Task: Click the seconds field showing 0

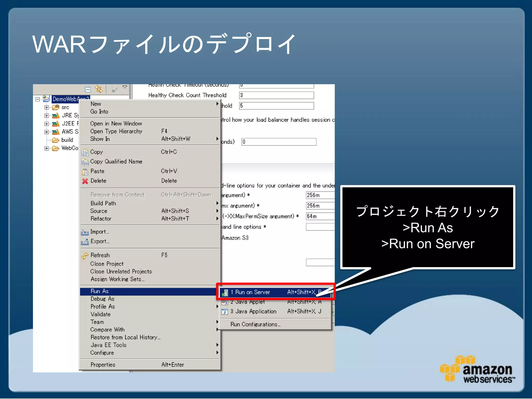Action: click(279, 142)
